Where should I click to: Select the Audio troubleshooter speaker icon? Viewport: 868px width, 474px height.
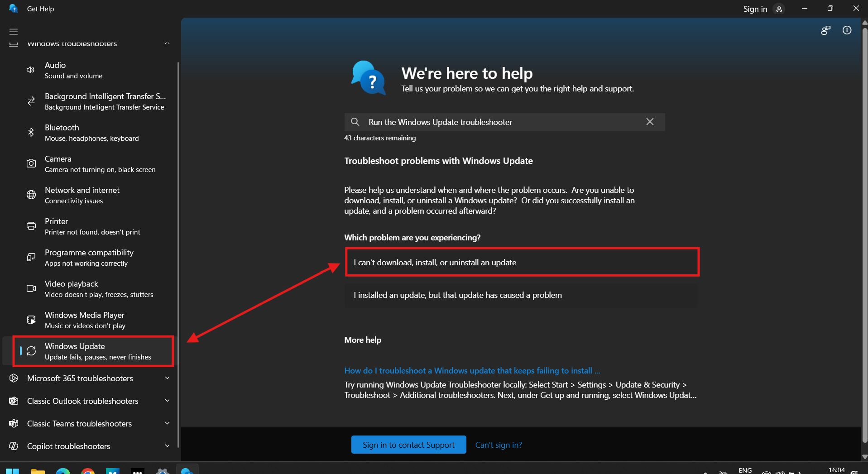(x=31, y=70)
